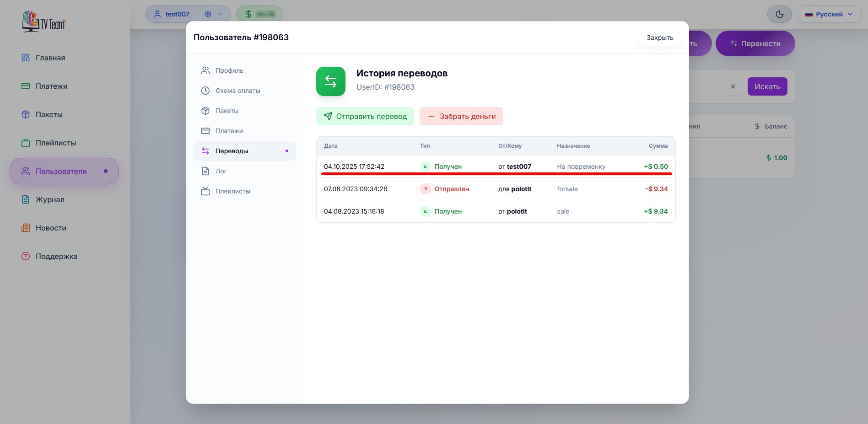The width and height of the screenshot is (868, 424).
Task: Close the user dialog via Закрыть
Action: coord(659,38)
